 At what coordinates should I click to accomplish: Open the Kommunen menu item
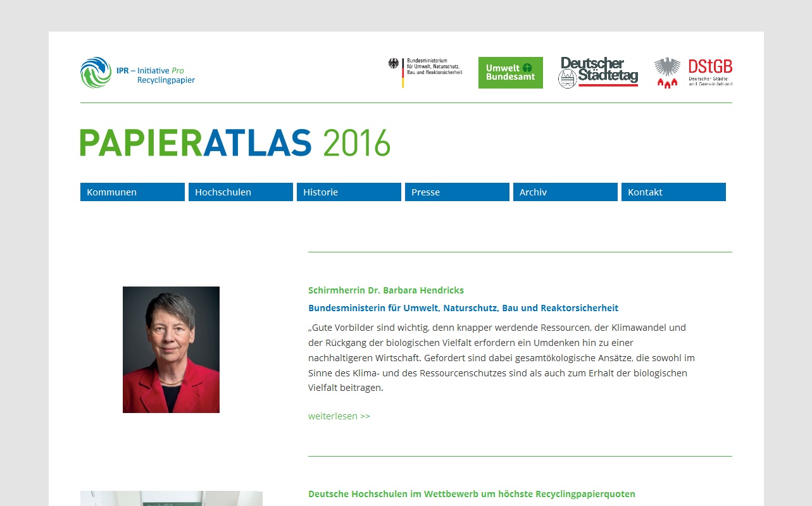132,192
